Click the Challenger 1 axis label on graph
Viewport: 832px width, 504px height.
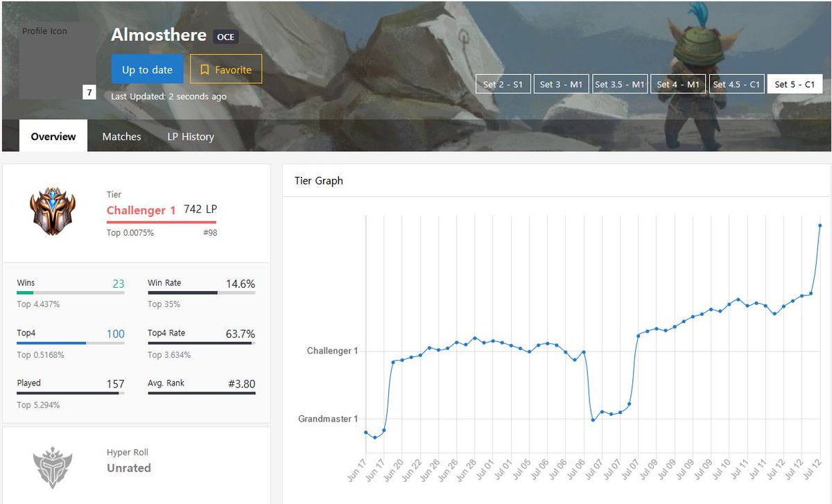pos(333,351)
